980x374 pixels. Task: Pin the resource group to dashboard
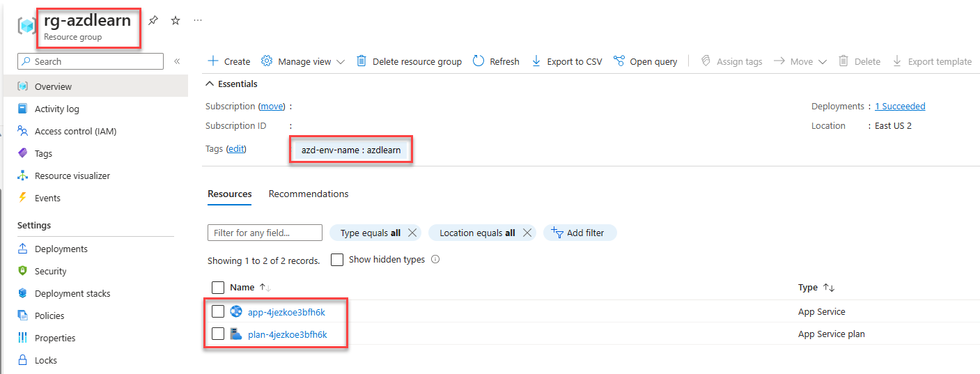tap(153, 21)
